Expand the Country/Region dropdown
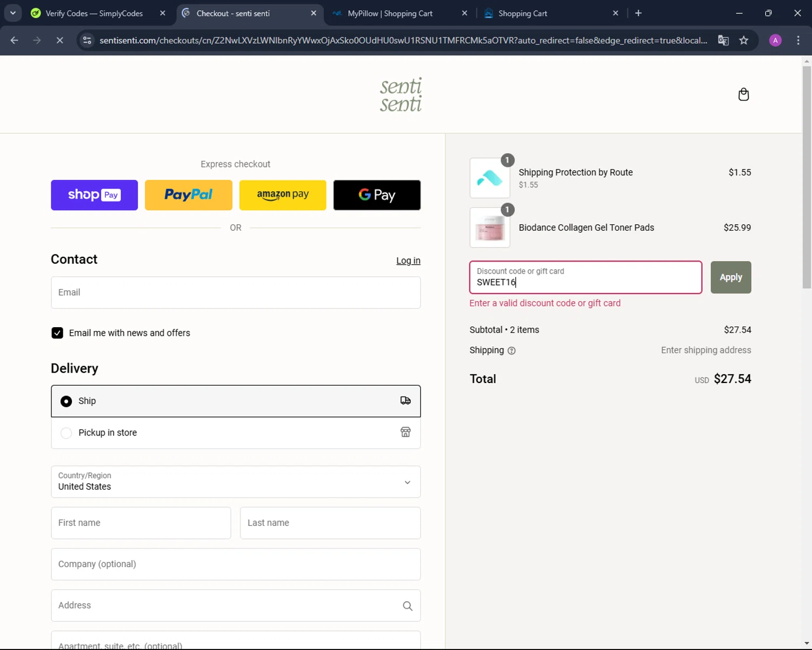Image resolution: width=812 pixels, height=650 pixels. tap(235, 482)
